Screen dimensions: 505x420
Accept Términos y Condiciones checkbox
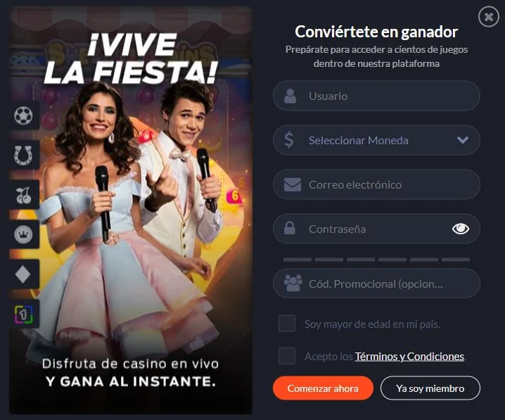(287, 355)
